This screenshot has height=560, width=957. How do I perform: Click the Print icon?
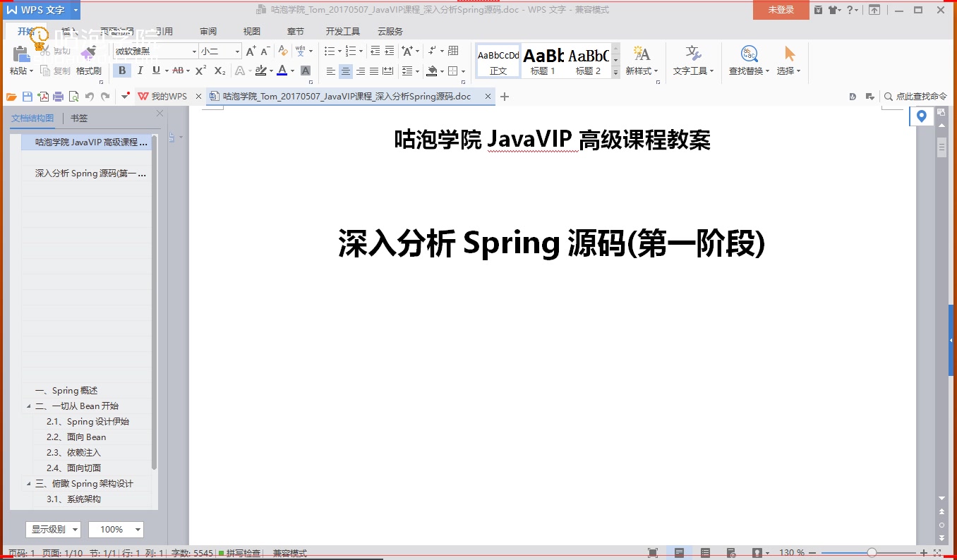(59, 97)
